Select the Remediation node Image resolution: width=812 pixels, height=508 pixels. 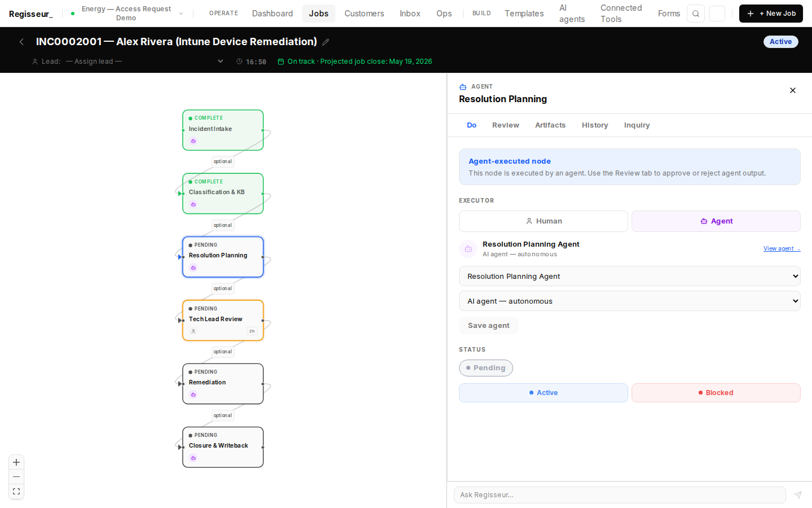[x=223, y=384]
